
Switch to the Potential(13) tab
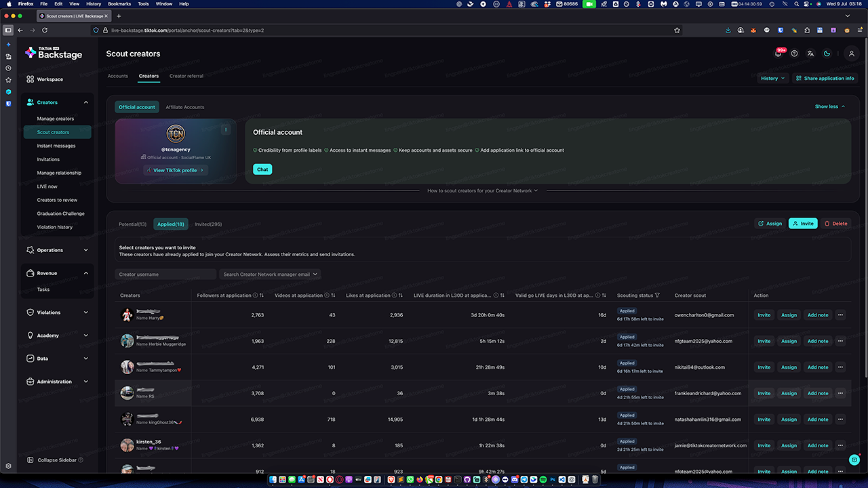[x=132, y=224]
